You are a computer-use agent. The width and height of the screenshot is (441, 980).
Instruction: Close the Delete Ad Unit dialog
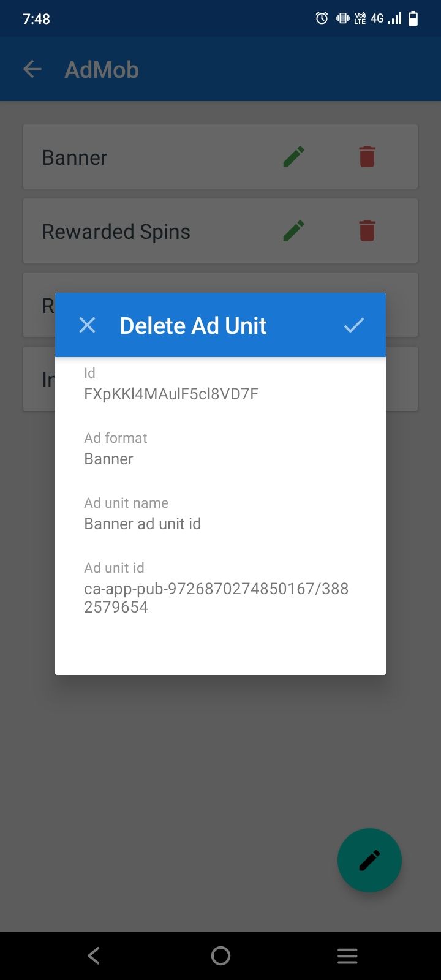88,325
